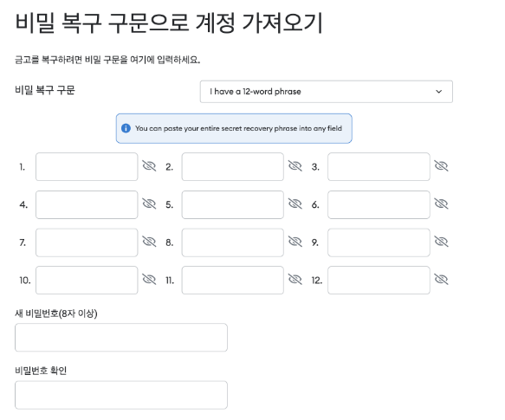Focus recovery word field 1
Screen dimensions: 505x420
point(87,167)
